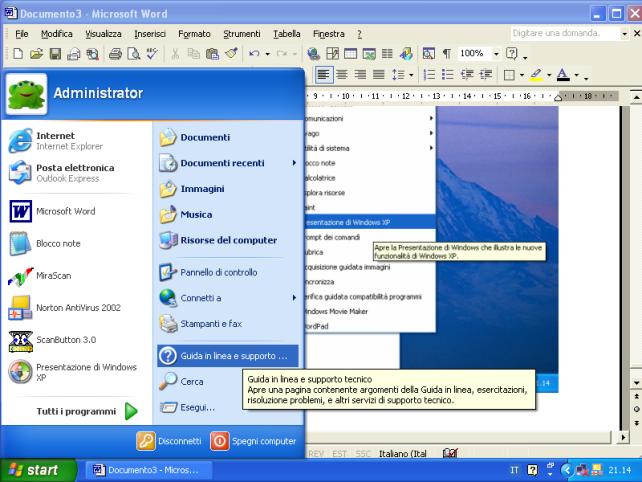Open the borders dropdown arrow
Viewport: 642px width, 482px height.
click(x=522, y=75)
